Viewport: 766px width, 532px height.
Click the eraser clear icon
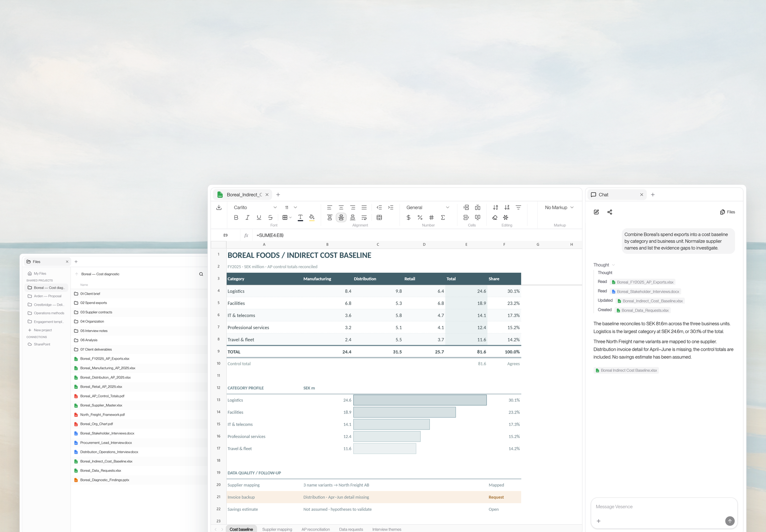pos(495,217)
